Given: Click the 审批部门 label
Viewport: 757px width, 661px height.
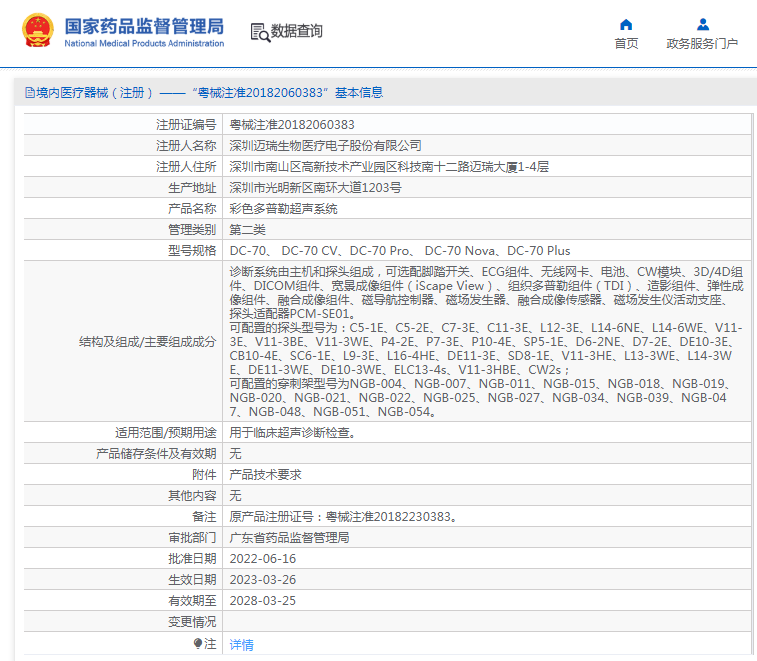Looking at the screenshot, I should [x=192, y=537].
